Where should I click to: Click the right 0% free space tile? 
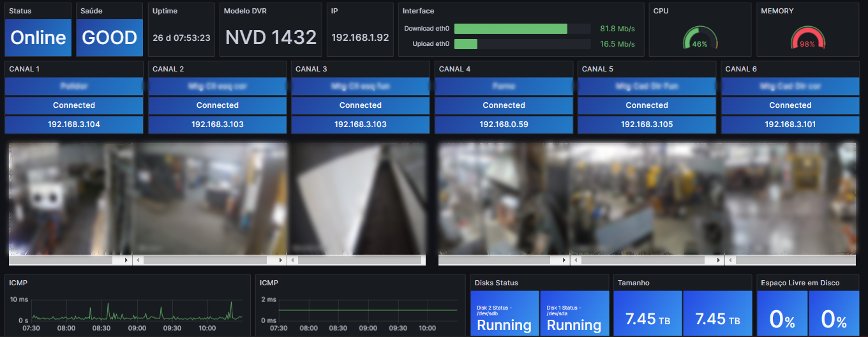click(x=834, y=313)
